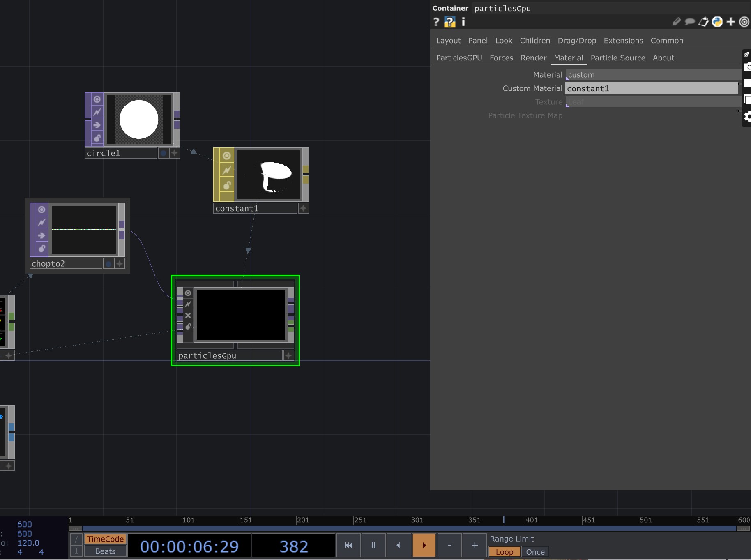Switch the timeline to Beats mode
751x560 pixels.
105,551
